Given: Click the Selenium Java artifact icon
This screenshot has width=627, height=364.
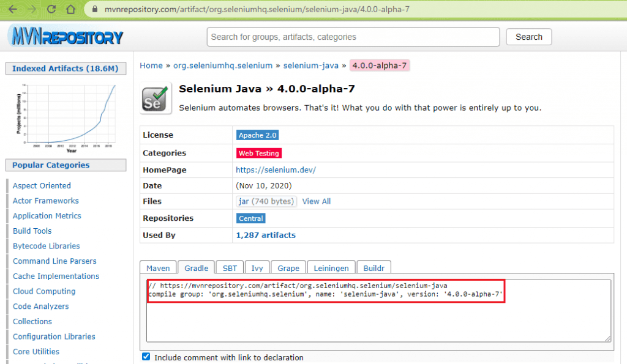Looking at the screenshot, I should (154, 98).
